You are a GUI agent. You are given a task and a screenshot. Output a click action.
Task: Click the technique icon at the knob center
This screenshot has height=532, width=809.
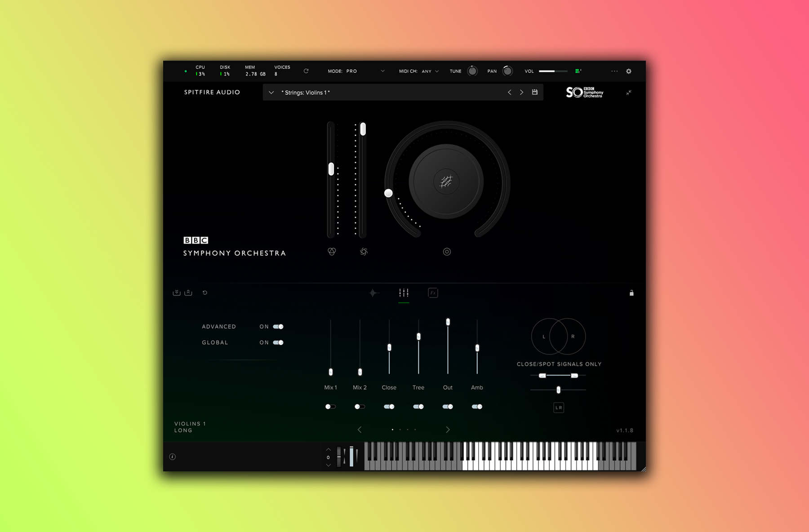(446, 182)
